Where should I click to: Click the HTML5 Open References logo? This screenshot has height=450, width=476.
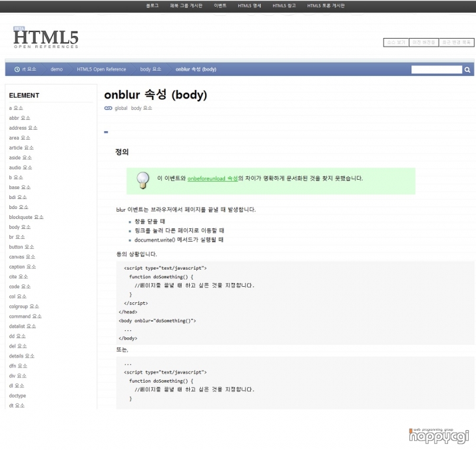point(46,38)
